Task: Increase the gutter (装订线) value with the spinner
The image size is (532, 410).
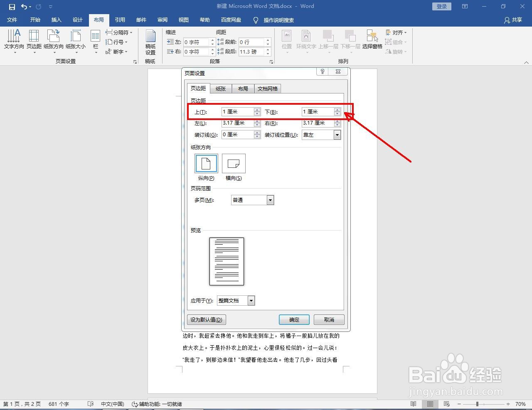Action: point(257,133)
